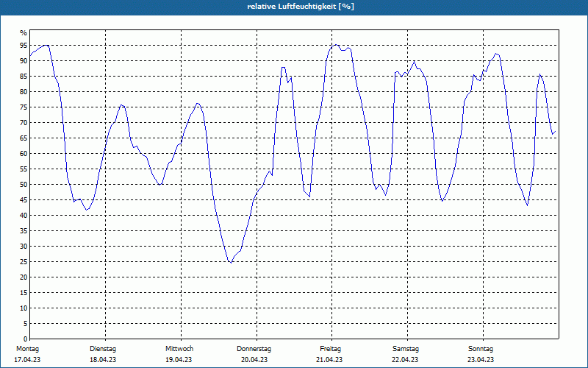Image resolution: width=588 pixels, height=368 pixels.
Task: Click the '%' unit label on the axis
Action: click(24, 33)
